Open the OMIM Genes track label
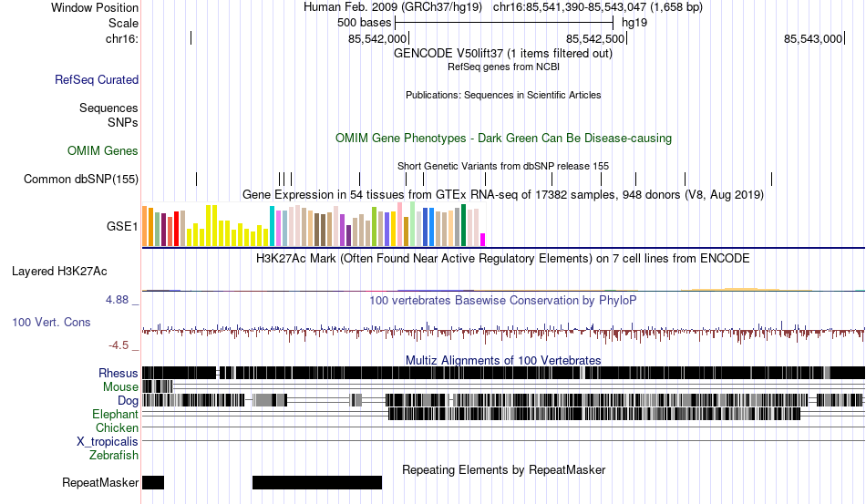 pos(103,150)
